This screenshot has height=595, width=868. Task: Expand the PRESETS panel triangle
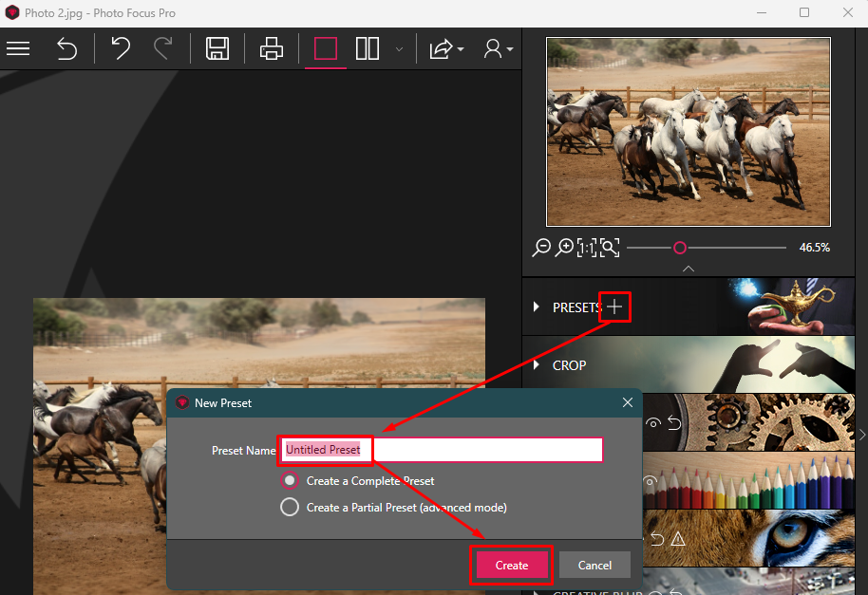(x=536, y=307)
